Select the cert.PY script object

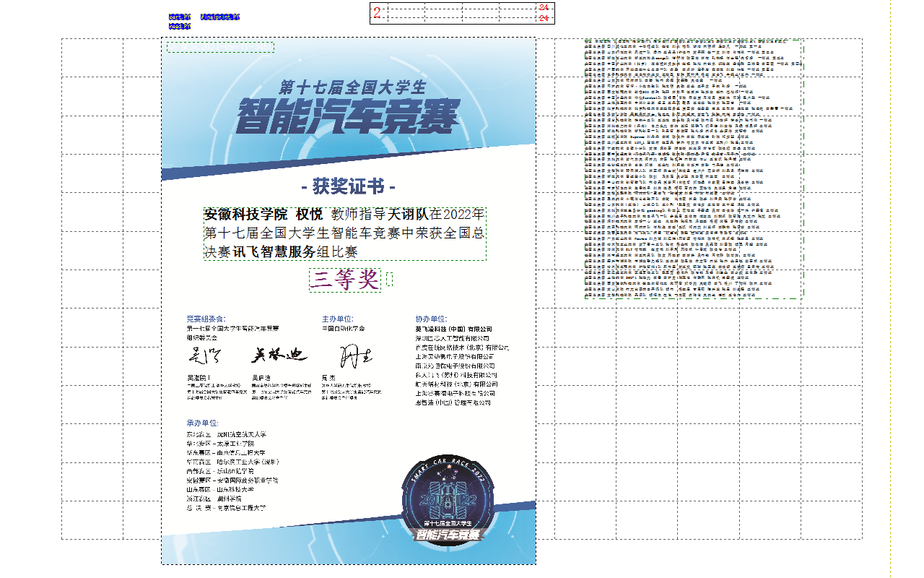click(180, 17)
